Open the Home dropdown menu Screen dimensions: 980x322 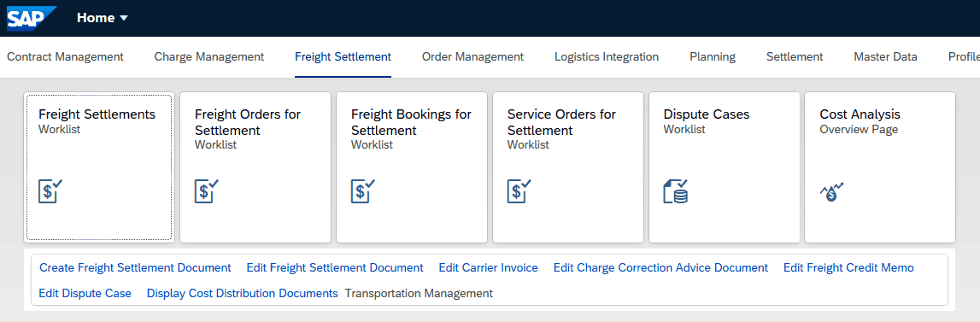click(103, 18)
